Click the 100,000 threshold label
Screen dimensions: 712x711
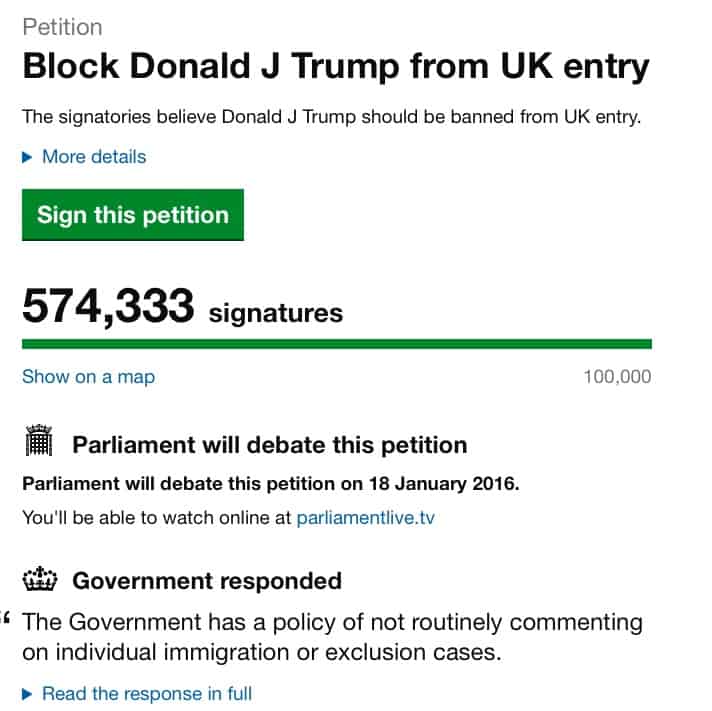[x=618, y=377]
